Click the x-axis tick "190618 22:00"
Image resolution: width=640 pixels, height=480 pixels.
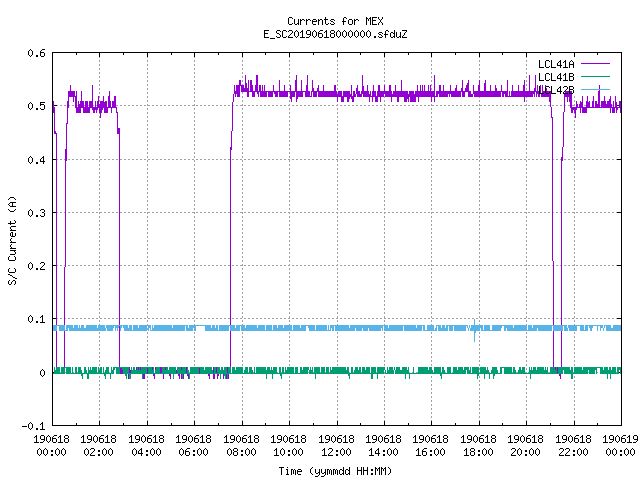(x=573, y=445)
